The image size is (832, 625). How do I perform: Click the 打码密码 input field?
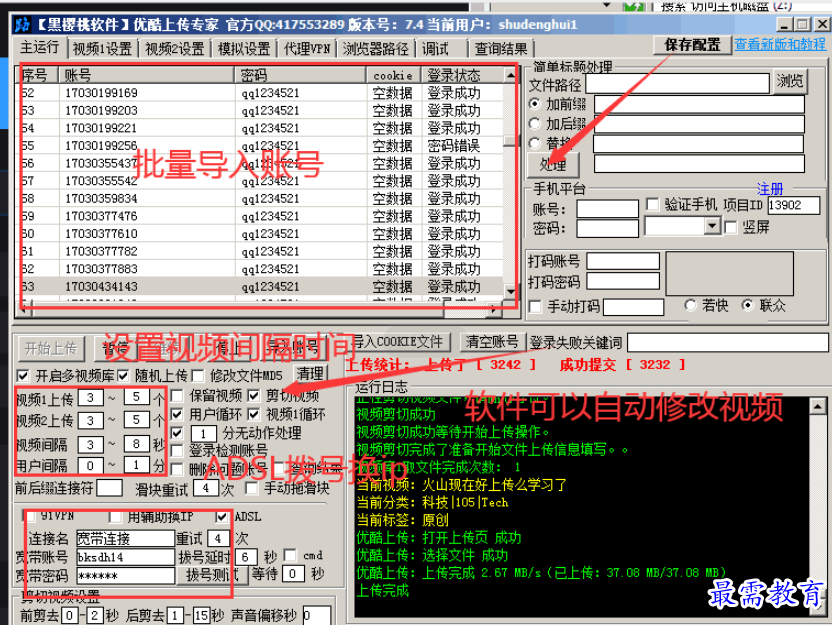[623, 281]
